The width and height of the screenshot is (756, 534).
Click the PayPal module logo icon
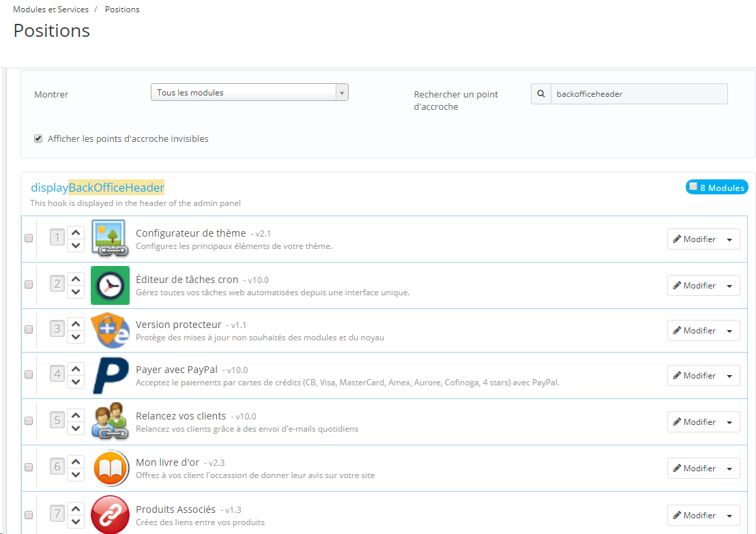(110, 376)
